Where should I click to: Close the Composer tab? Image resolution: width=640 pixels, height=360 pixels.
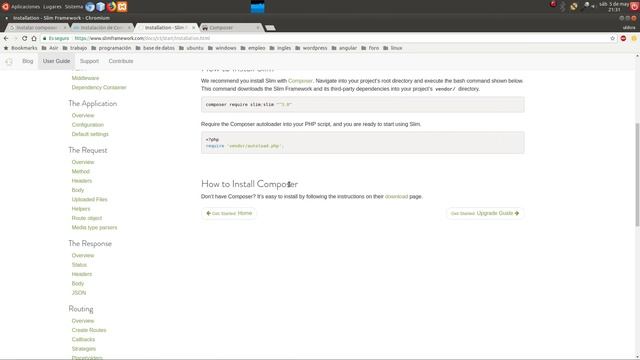click(258, 28)
